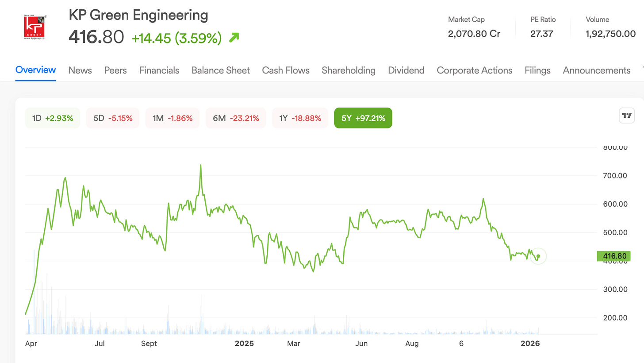Click the +14.45 (3.59%) change value
Image resolution: width=644 pixels, height=363 pixels.
pos(176,39)
